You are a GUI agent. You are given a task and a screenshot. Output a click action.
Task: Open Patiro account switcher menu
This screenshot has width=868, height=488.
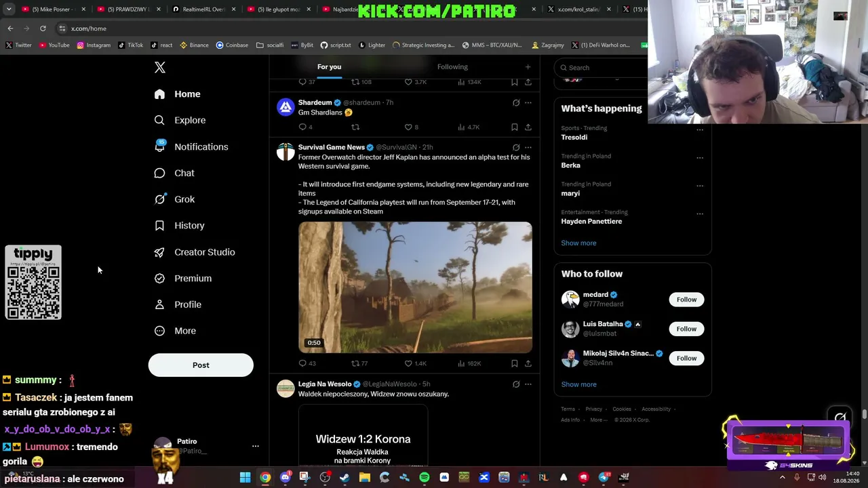pos(255,446)
